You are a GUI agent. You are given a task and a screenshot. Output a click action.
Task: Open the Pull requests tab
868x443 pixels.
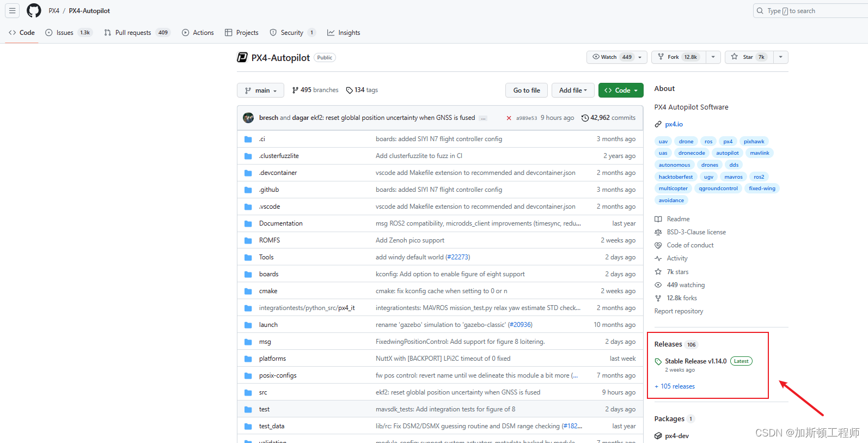[x=137, y=33]
